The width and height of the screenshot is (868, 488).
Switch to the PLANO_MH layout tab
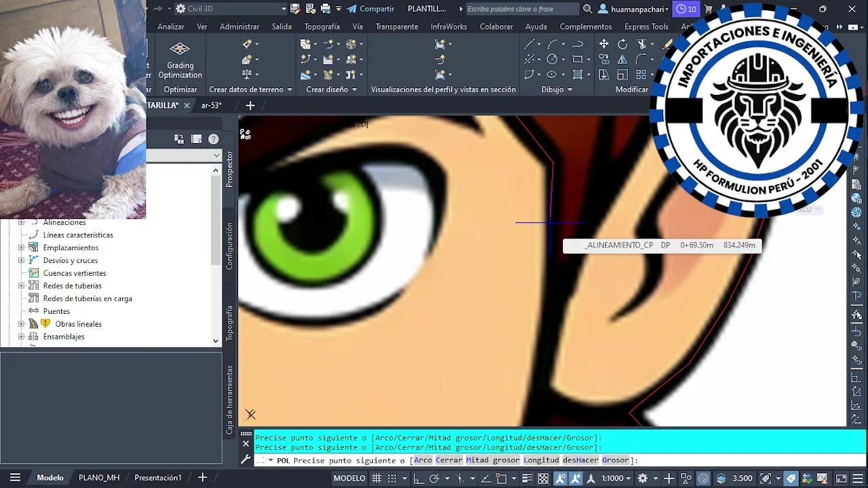(x=99, y=478)
